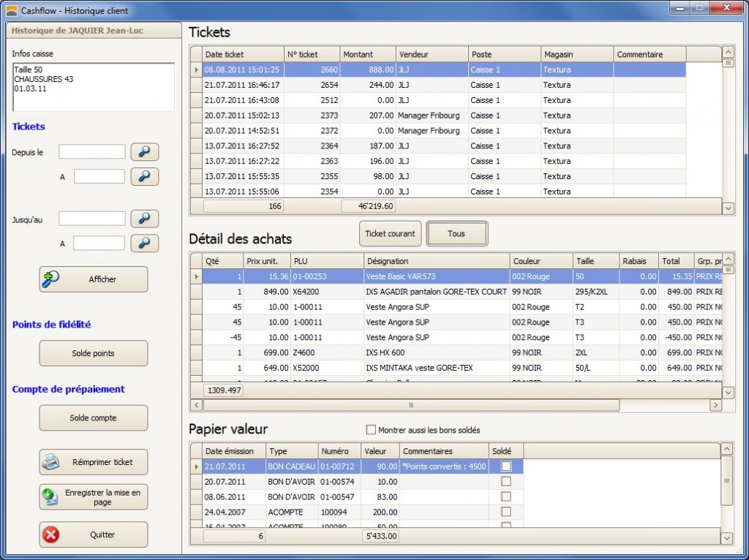Click the horizontal scrollbar in Détail des achats
The image size is (749, 560).
(x=410, y=405)
